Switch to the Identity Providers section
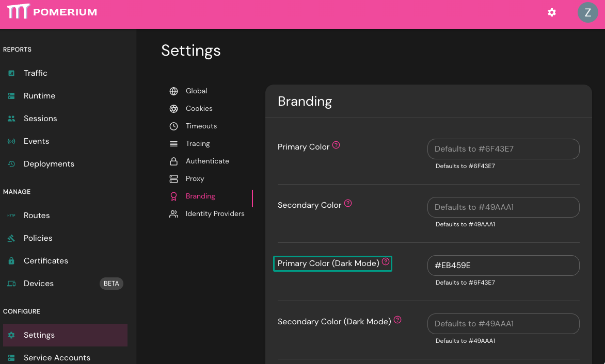605x364 pixels. coord(215,213)
